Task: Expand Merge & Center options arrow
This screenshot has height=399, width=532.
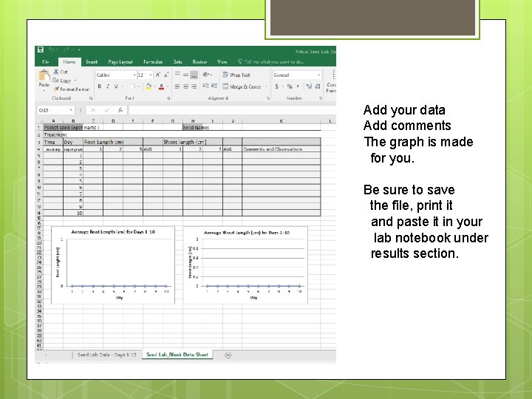Action: [x=266, y=87]
